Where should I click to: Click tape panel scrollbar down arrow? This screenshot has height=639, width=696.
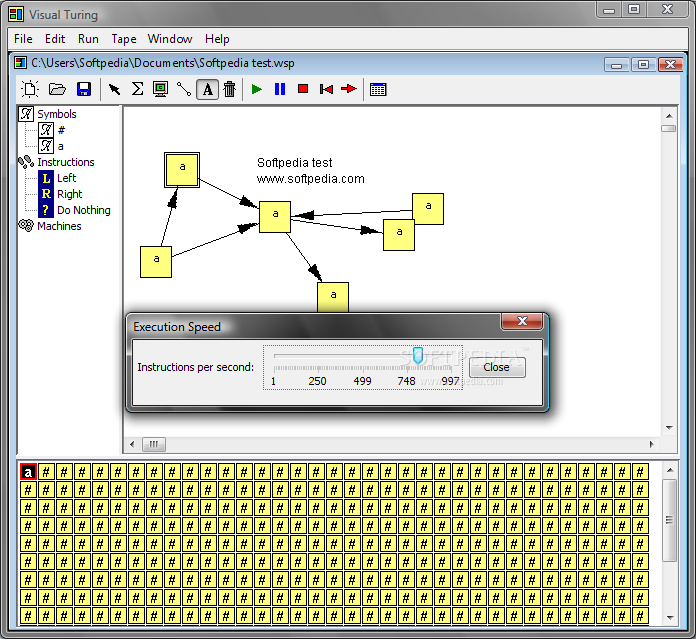click(x=670, y=617)
